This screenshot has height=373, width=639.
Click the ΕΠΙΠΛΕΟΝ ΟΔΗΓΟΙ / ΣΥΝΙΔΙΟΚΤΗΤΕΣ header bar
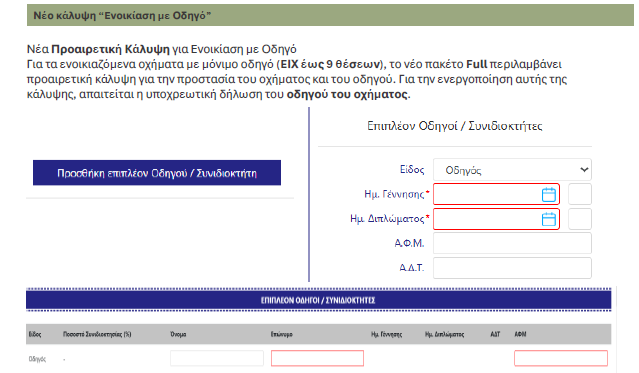[318, 300]
